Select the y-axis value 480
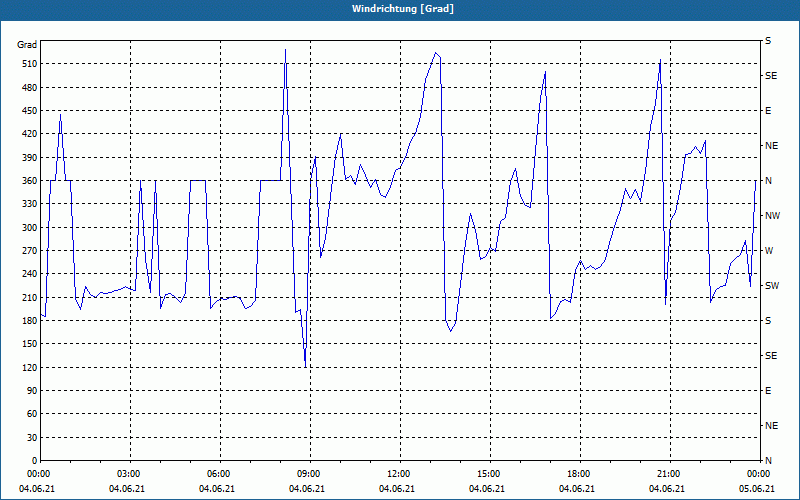The width and height of the screenshot is (800, 500). point(30,88)
